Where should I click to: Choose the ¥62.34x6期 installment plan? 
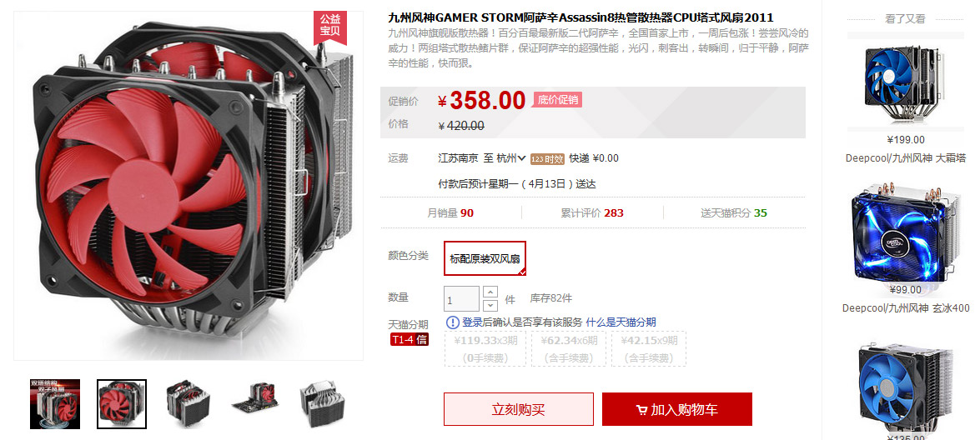[x=570, y=349]
